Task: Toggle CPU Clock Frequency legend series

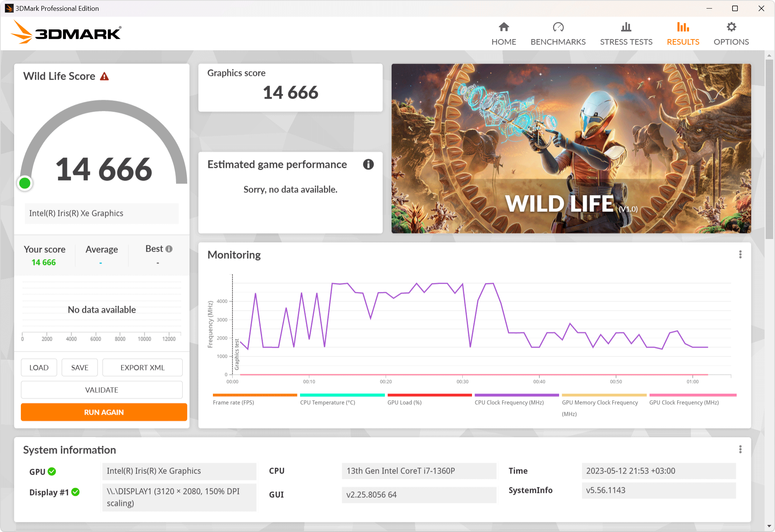Action: (509, 402)
